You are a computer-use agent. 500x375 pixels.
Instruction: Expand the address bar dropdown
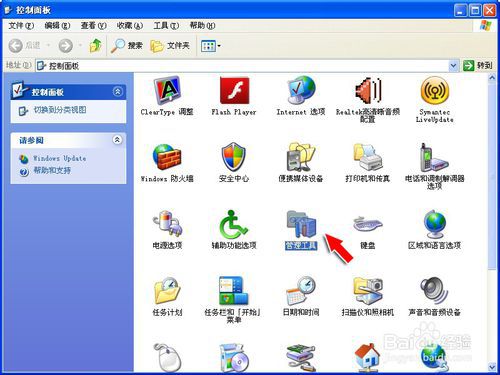coord(453,66)
